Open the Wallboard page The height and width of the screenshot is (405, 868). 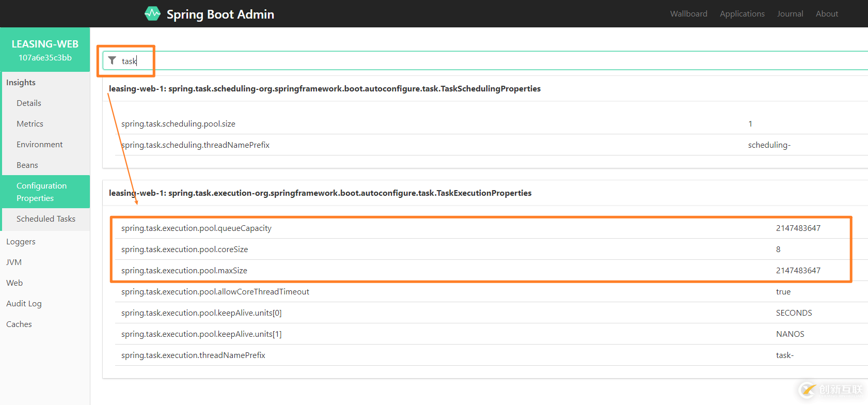click(688, 14)
